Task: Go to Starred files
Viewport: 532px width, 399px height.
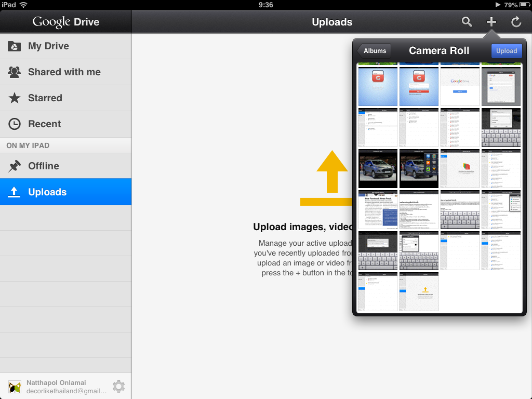Action: (x=66, y=98)
